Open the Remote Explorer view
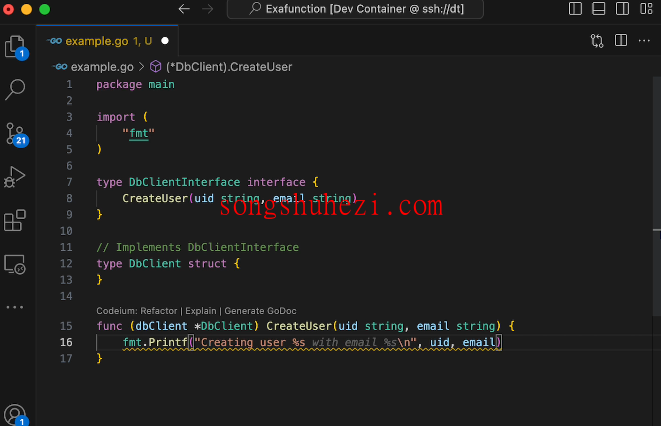 click(x=15, y=264)
